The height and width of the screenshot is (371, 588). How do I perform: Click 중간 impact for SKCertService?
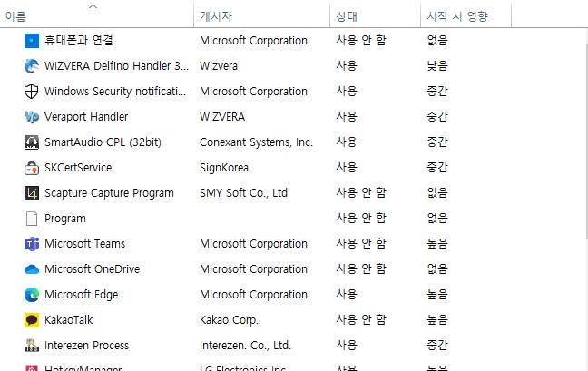437,168
